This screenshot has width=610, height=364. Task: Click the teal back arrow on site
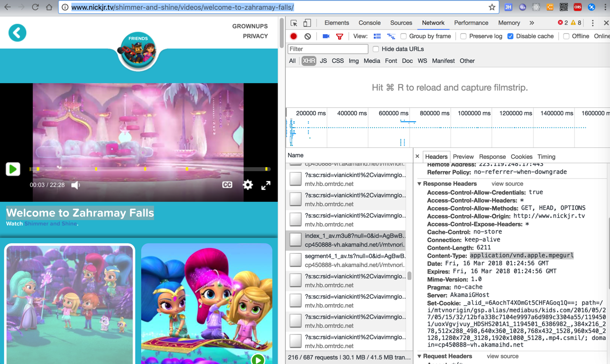17,33
